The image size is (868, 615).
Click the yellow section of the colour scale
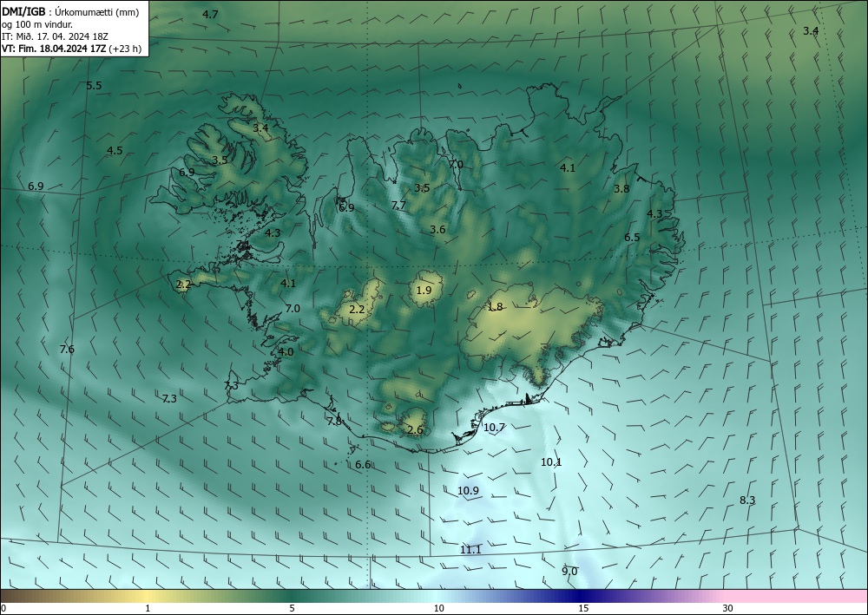(148, 596)
